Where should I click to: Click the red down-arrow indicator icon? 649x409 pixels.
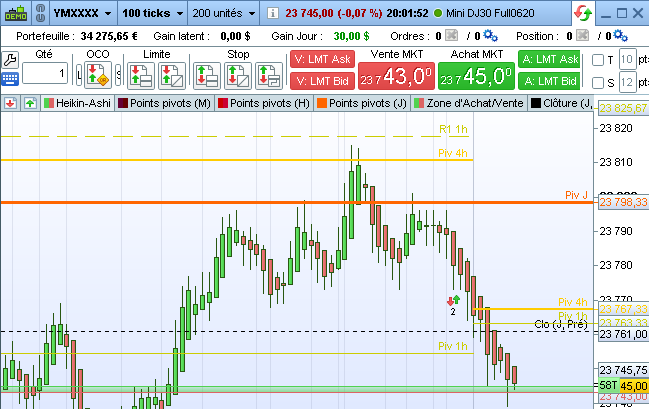(10, 103)
